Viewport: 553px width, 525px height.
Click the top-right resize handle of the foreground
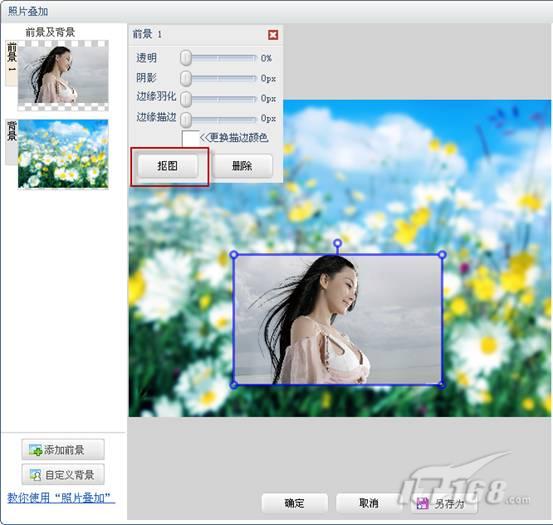coord(442,254)
